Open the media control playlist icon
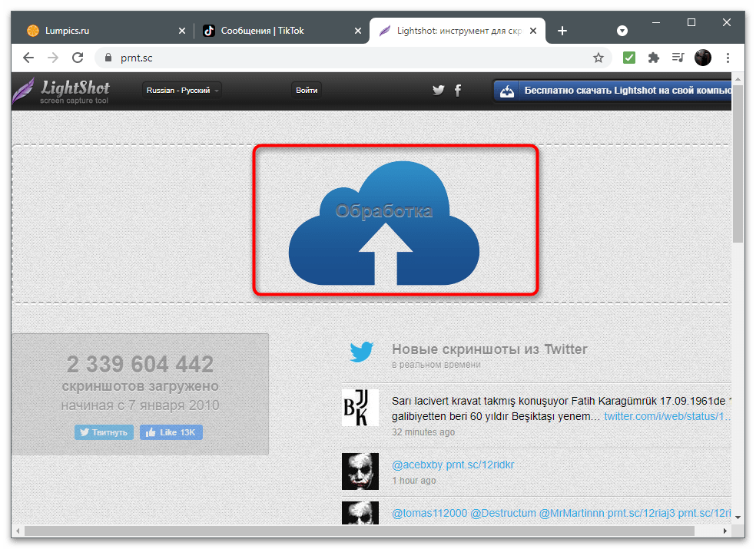This screenshot has width=756, height=549. pos(678,58)
